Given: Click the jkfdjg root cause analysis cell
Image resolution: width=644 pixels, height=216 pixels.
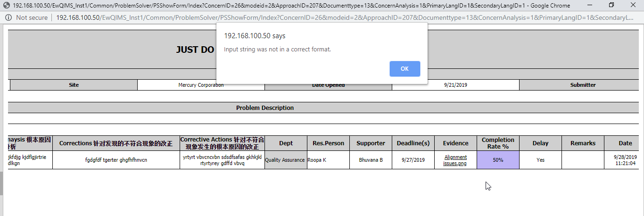Looking at the screenshot, I should tap(30, 160).
